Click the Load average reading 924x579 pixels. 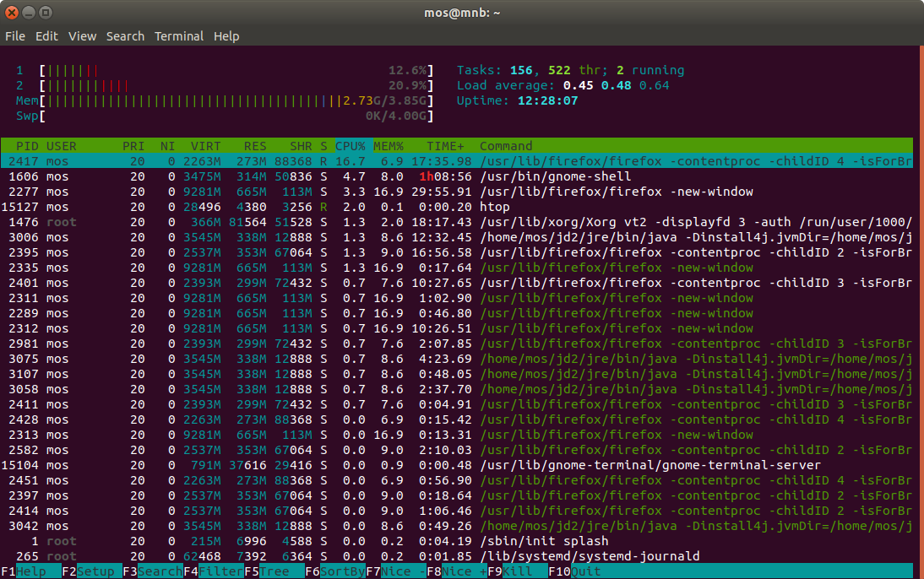point(563,85)
